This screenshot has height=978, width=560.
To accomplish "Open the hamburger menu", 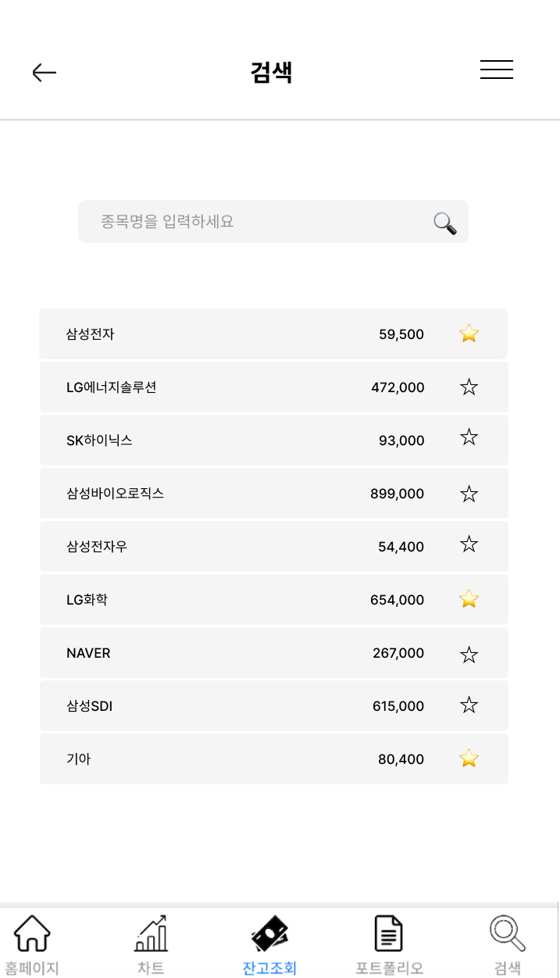I will (496, 70).
